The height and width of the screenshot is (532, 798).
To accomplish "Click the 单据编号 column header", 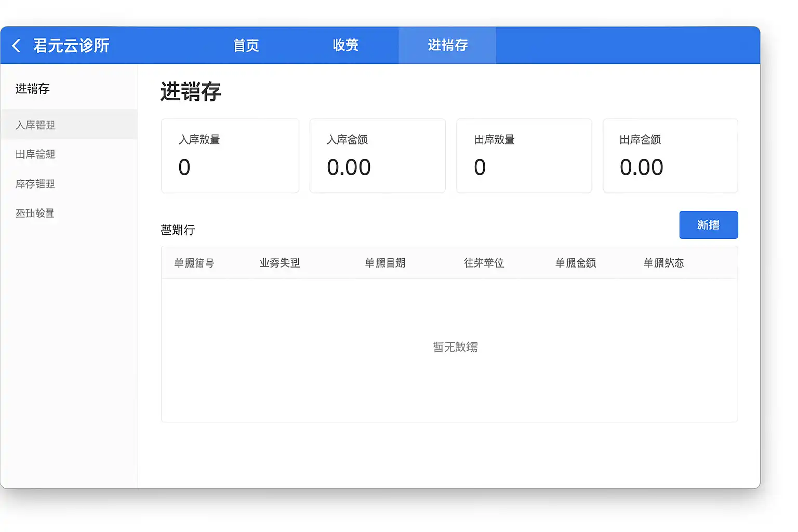I will (194, 263).
